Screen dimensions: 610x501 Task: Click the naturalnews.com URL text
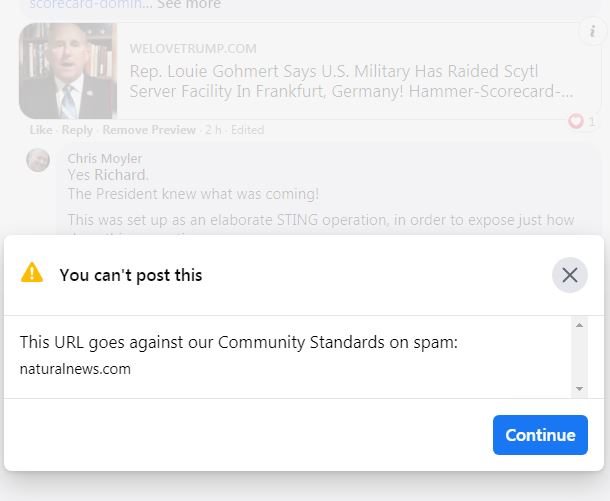[x=75, y=369]
